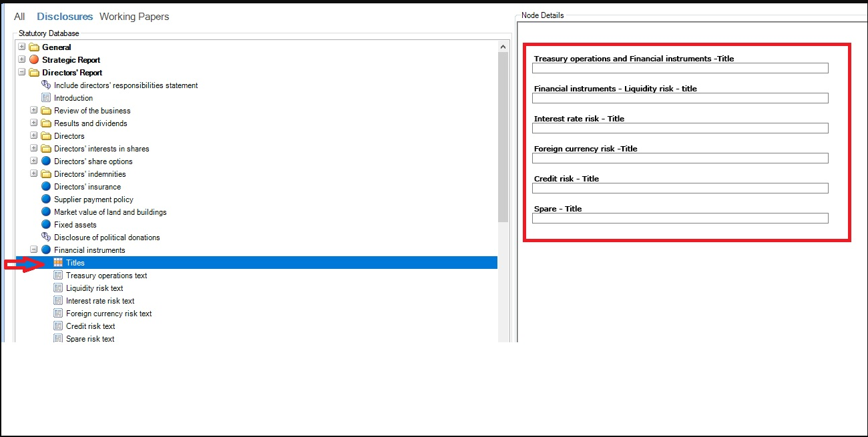Screen dimensions: 868x437
Task: Collapse the Financial instruments node
Action: 34,250
